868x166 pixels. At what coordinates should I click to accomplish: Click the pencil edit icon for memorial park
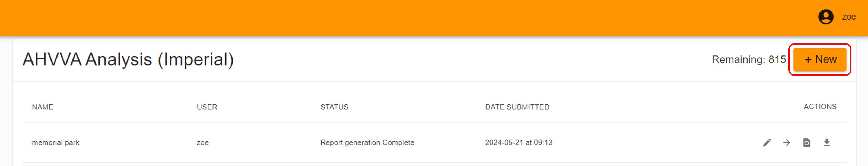767,143
